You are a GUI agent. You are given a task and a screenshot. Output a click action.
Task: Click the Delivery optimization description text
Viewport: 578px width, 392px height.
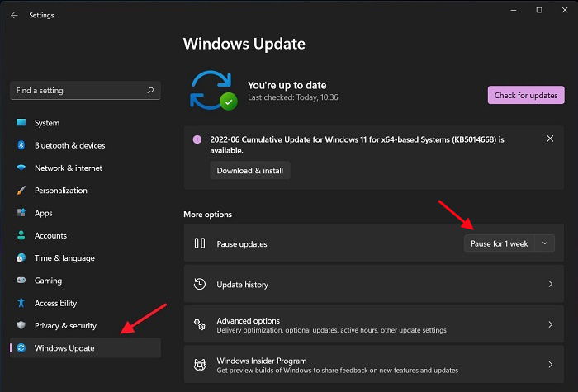pos(331,330)
